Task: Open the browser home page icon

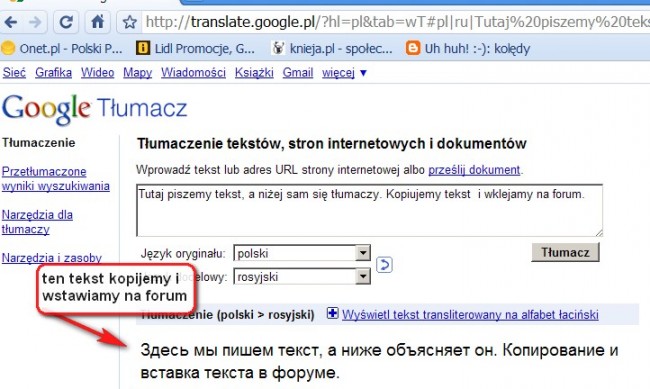Action: point(98,22)
